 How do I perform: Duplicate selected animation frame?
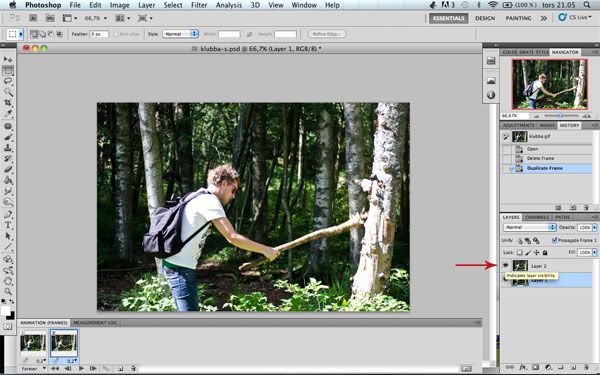(120, 368)
